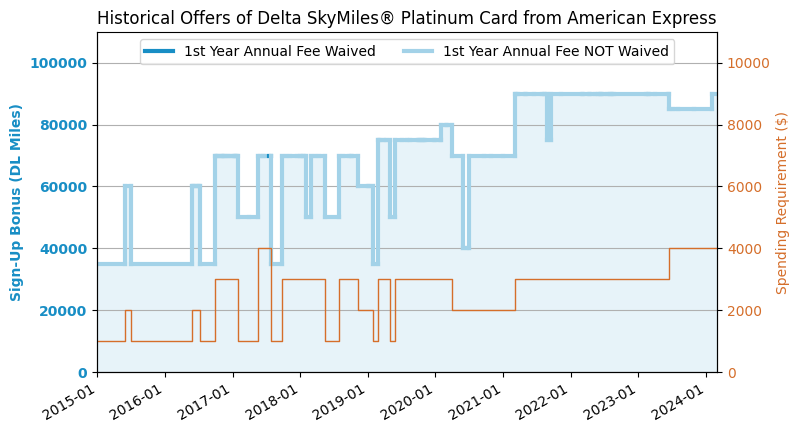Screen dimensions: 800x433
Task: Click the 10000 tick on the right axis
Action: tap(747, 63)
